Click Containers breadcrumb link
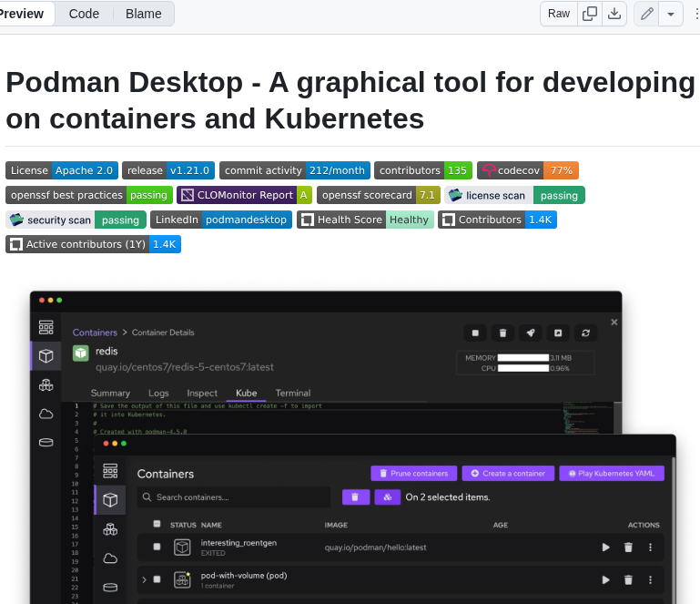 [95, 333]
